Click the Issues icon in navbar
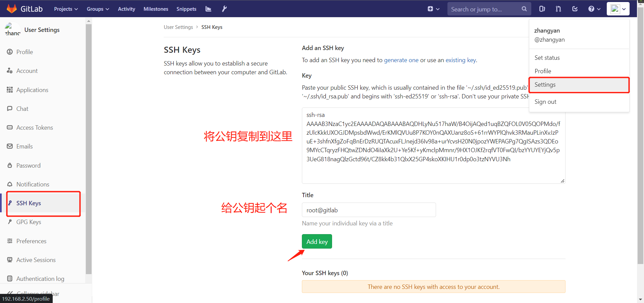The height and width of the screenshot is (303, 644). (542, 9)
